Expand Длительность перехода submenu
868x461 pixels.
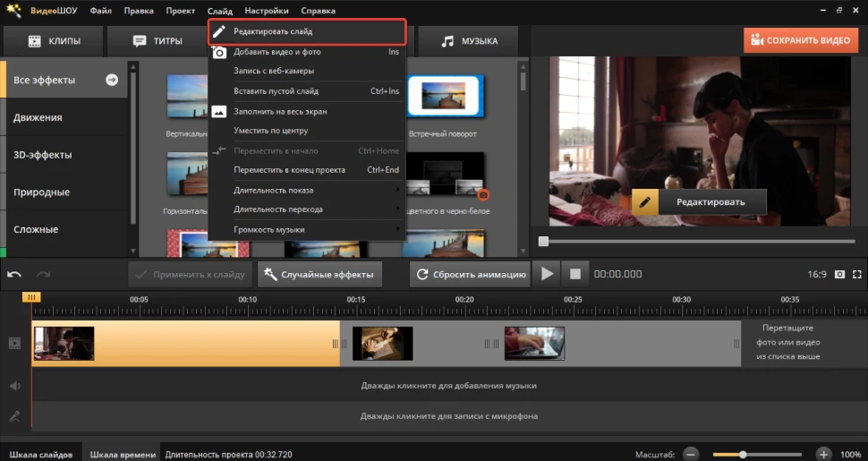pyautogui.click(x=307, y=209)
